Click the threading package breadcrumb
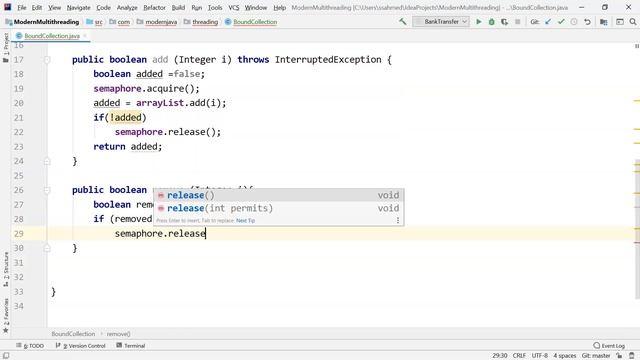640x360 pixels. [201, 22]
